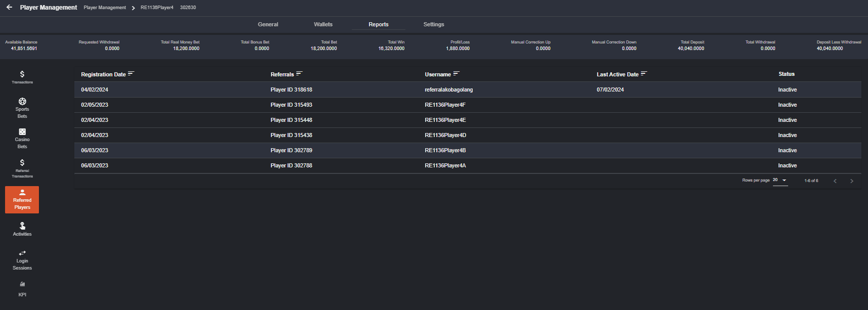Sort by Last Active Date filter icon
The image size is (868, 310).
click(x=644, y=74)
